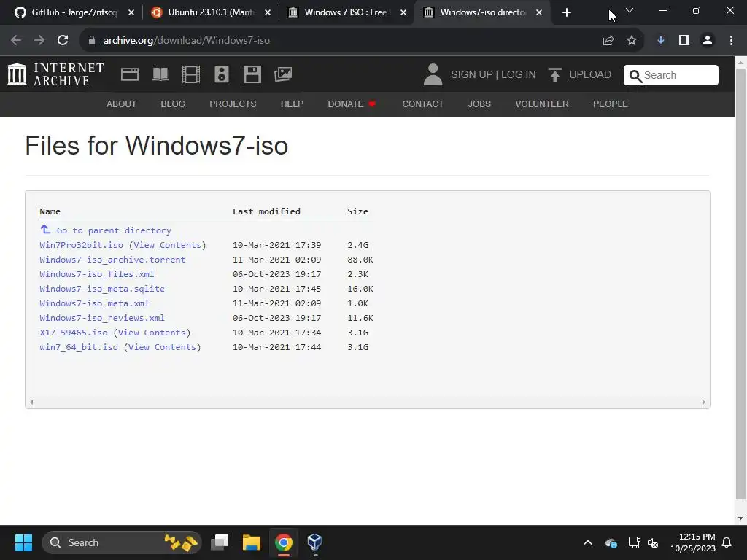The image size is (747, 560).
Task: Click the user avatar icon
Action: click(433, 75)
